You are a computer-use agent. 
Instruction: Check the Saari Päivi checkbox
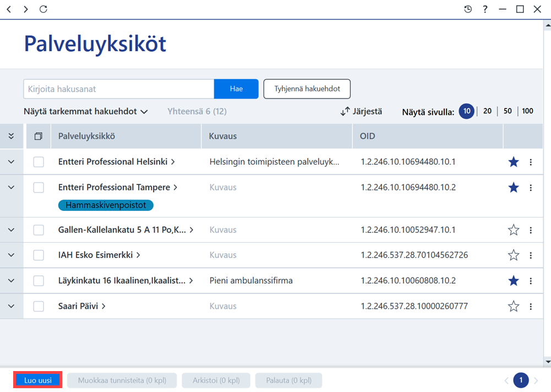(x=39, y=306)
